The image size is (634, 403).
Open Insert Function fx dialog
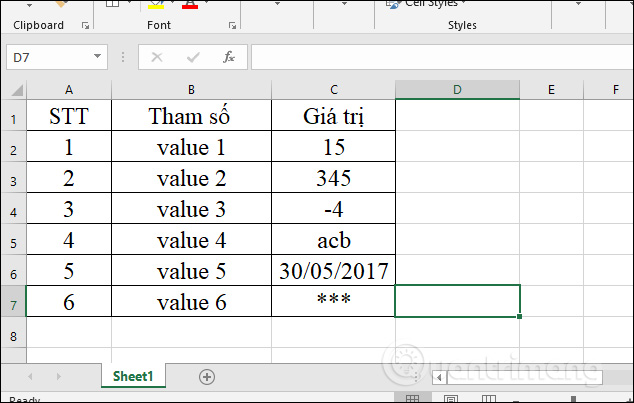coord(229,57)
